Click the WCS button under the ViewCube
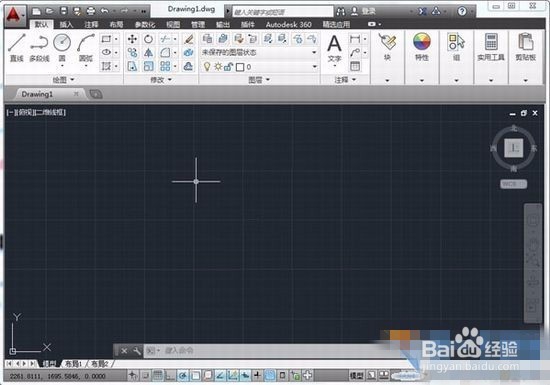Viewport: 550px width, 385px height. point(513,184)
